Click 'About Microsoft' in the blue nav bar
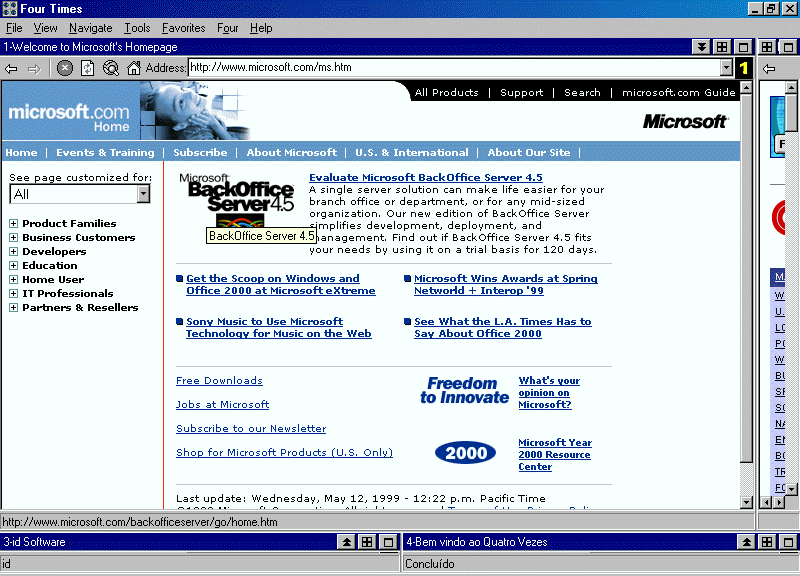 pos(292,153)
